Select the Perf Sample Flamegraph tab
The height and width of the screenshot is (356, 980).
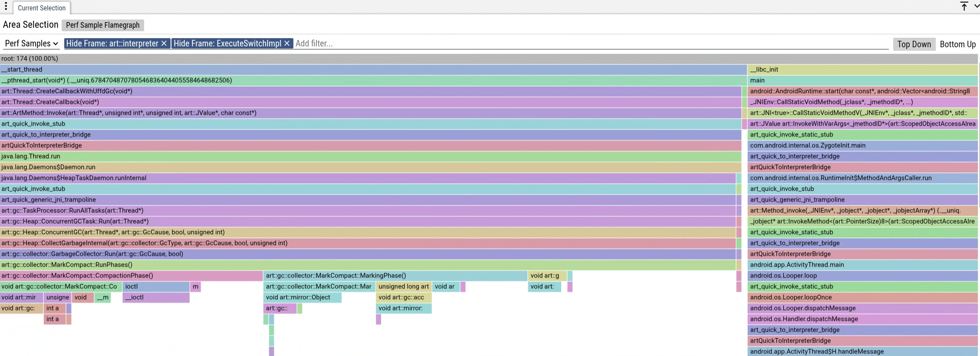tap(102, 25)
